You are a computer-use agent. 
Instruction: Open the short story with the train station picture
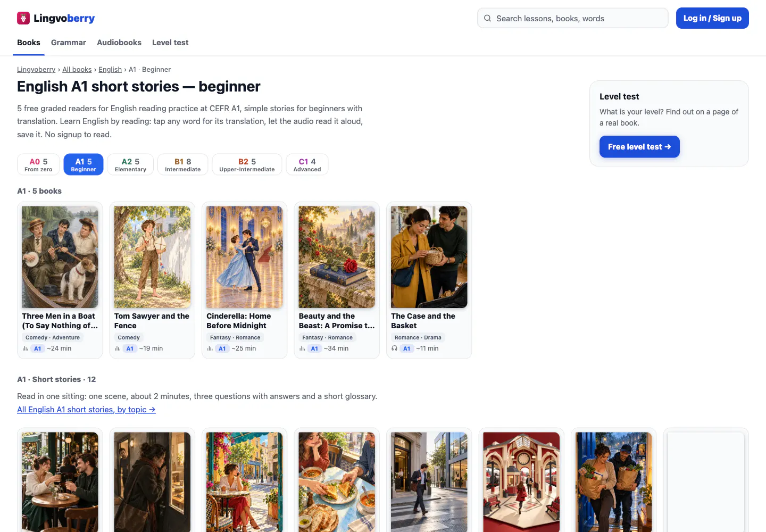click(x=521, y=482)
